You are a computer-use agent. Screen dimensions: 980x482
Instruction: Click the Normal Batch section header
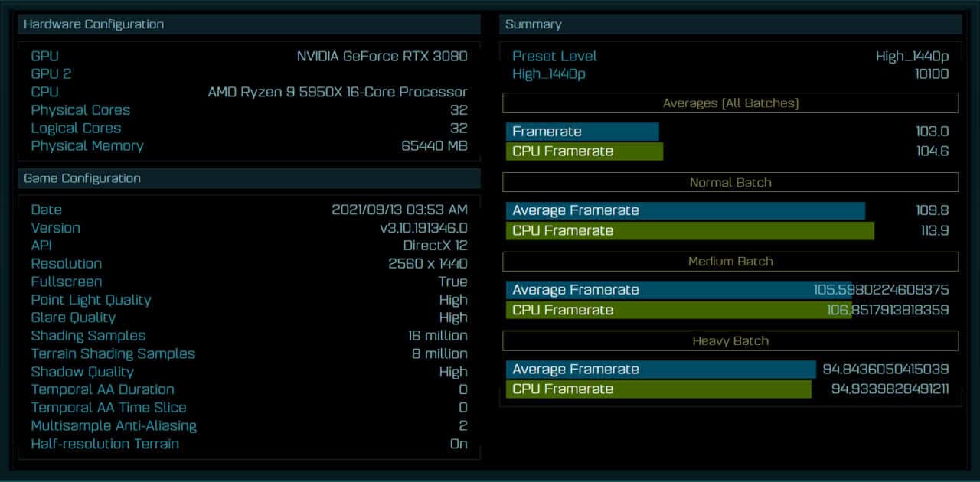(x=730, y=182)
